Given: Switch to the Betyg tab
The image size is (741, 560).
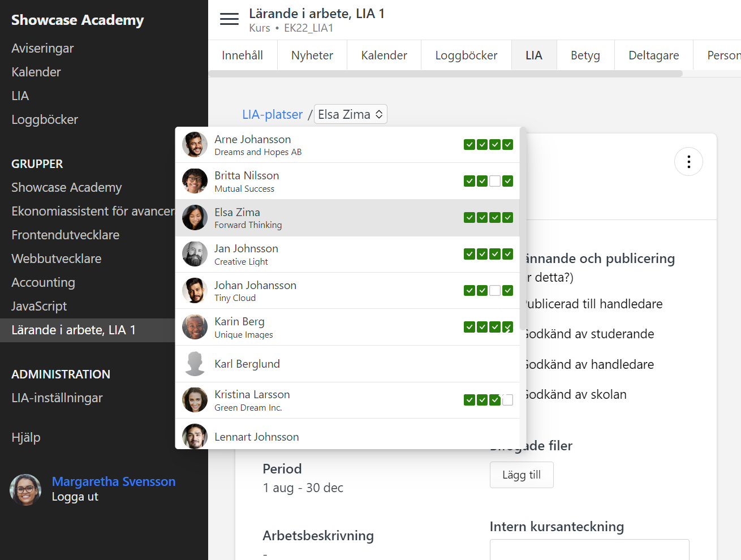Looking at the screenshot, I should tap(585, 55).
